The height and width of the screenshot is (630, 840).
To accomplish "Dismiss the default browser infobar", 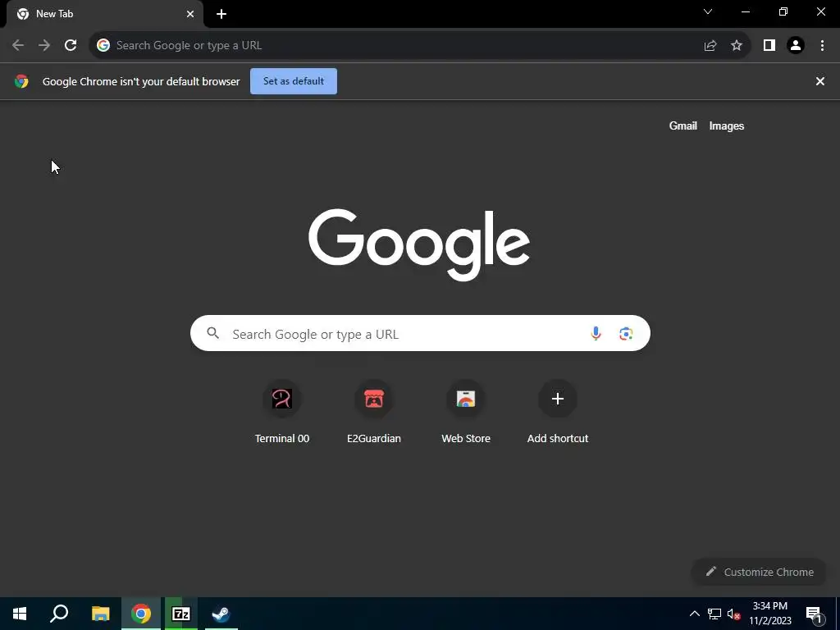I will pos(820,81).
